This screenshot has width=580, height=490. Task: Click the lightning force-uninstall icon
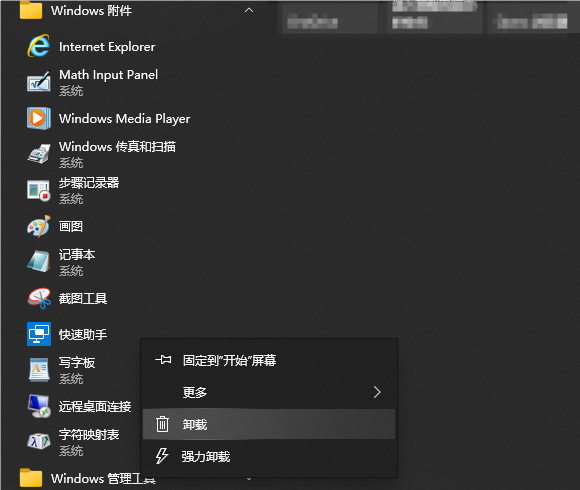[162, 456]
